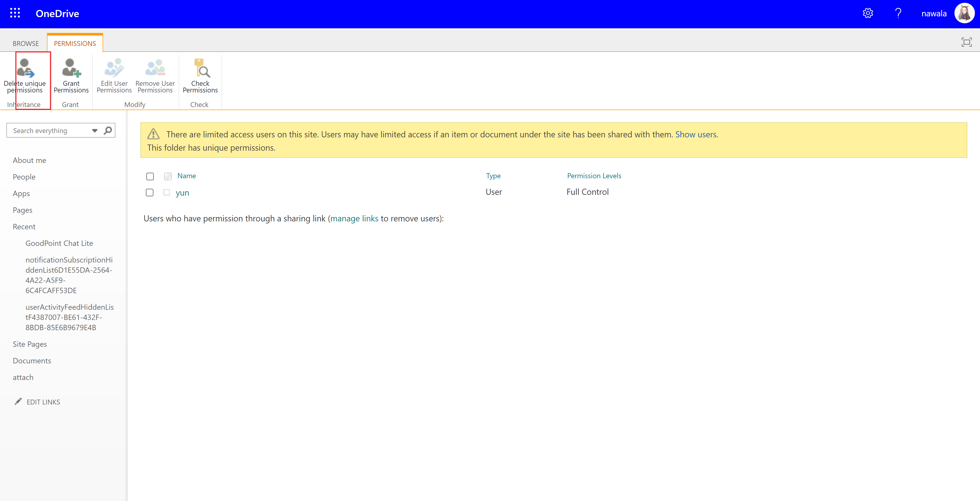Select the PERMISSIONS ribbon tab

75,43
